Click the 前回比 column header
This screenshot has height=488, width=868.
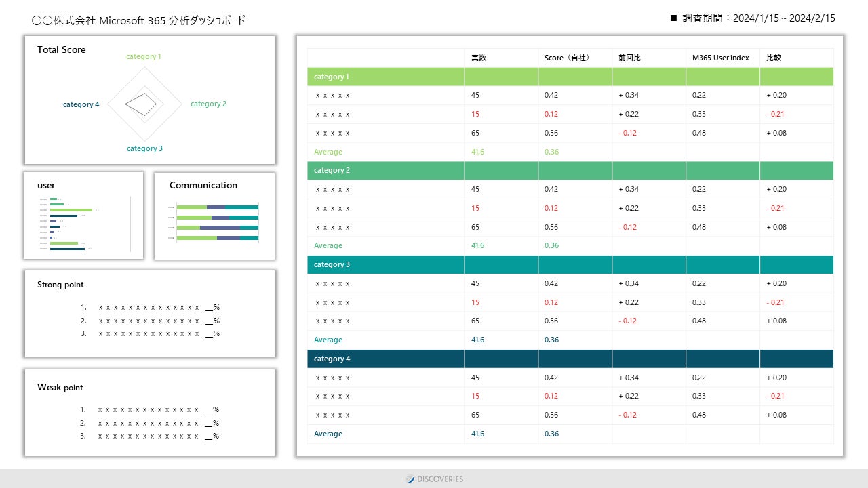pos(629,58)
